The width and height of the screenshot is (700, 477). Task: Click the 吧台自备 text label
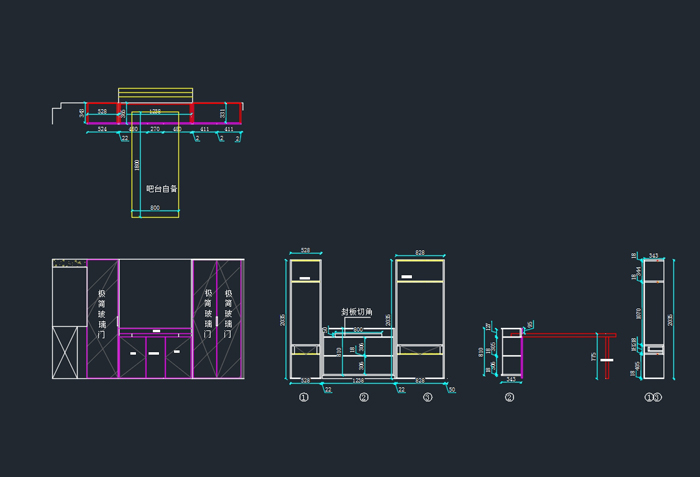coord(162,188)
